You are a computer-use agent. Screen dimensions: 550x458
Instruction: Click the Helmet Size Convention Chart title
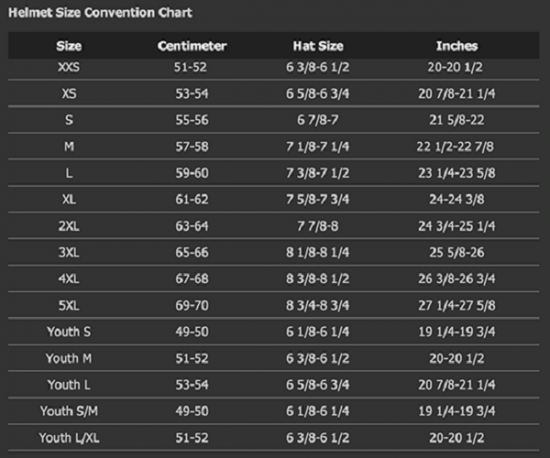(x=100, y=13)
